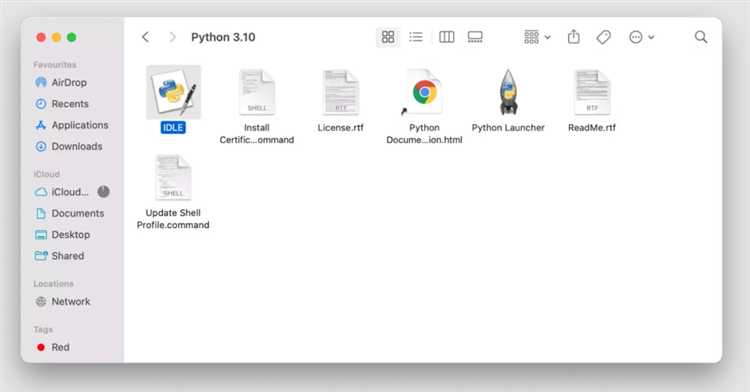Open Shared in the sidebar

click(x=60, y=256)
